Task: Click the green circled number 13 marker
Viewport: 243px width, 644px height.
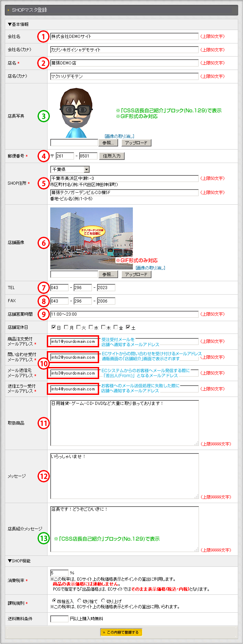Action: tap(43, 538)
